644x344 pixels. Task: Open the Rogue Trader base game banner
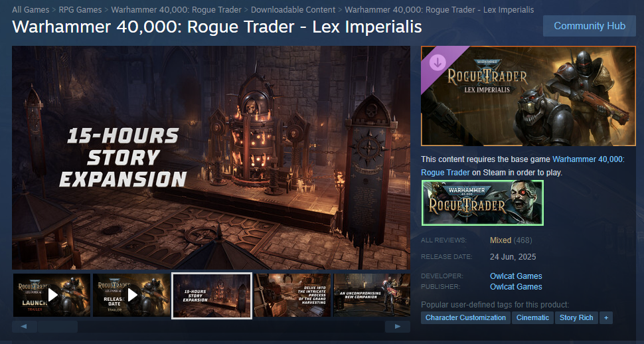(483, 203)
